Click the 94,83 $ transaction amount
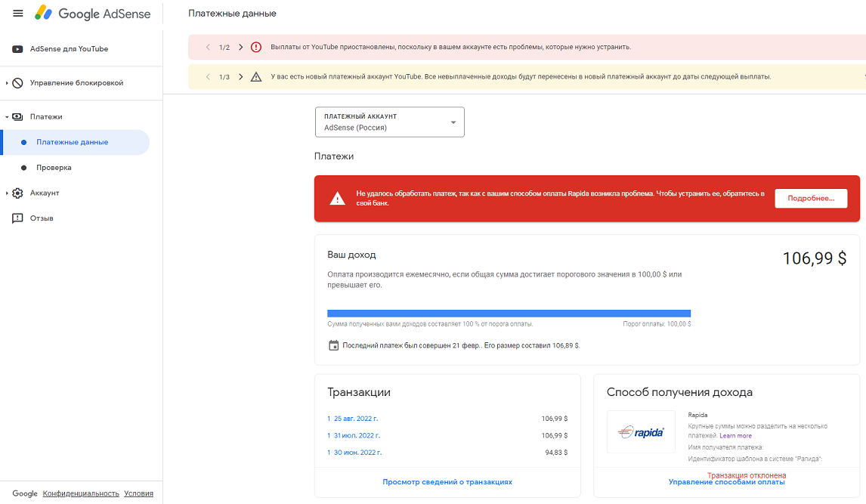Image resolution: width=866 pixels, height=504 pixels. point(556,452)
